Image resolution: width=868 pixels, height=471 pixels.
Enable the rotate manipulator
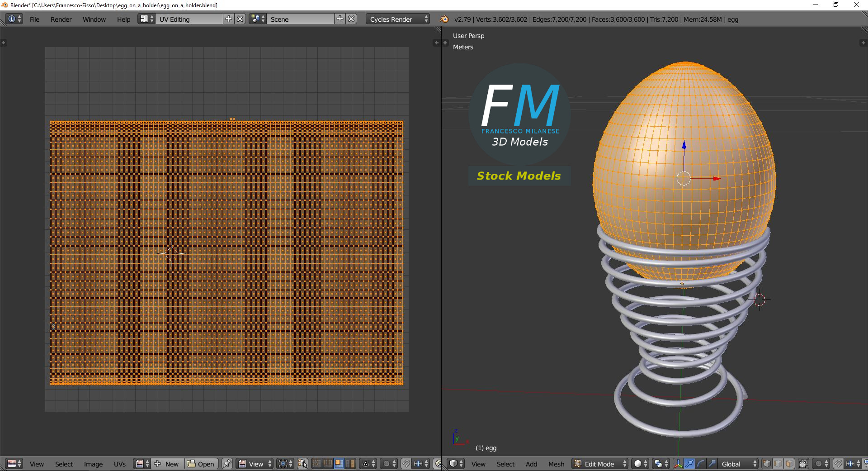(701, 464)
